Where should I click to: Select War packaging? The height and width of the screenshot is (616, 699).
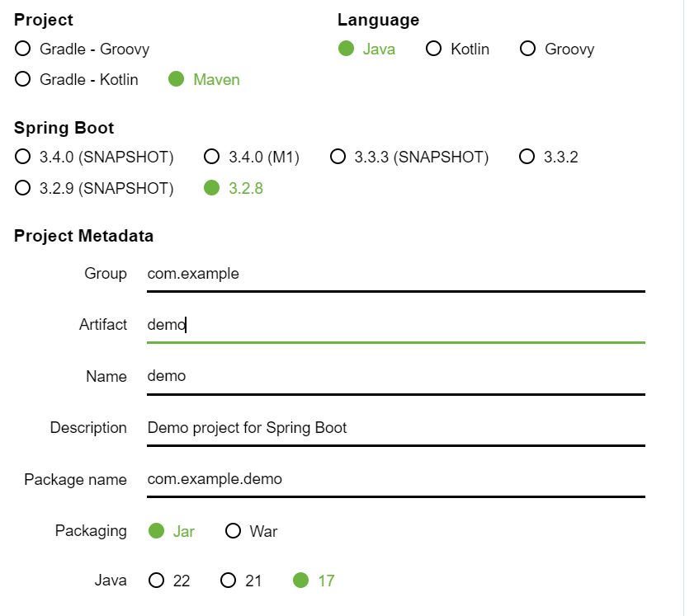[233, 531]
